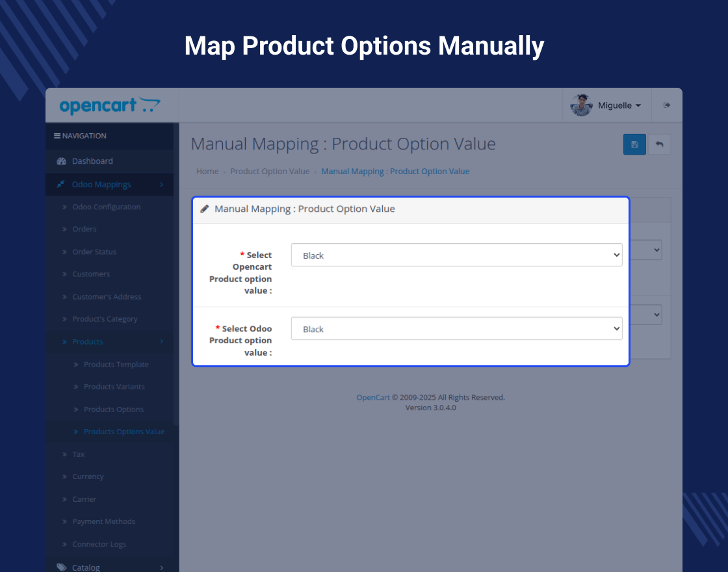
Task: Open Connector Logs menu item
Action: tap(99, 544)
